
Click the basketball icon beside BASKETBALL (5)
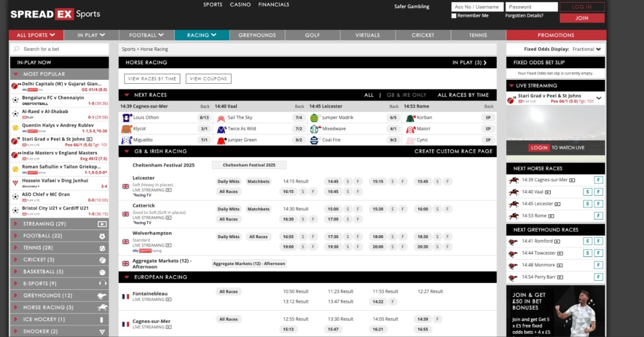[x=102, y=272]
